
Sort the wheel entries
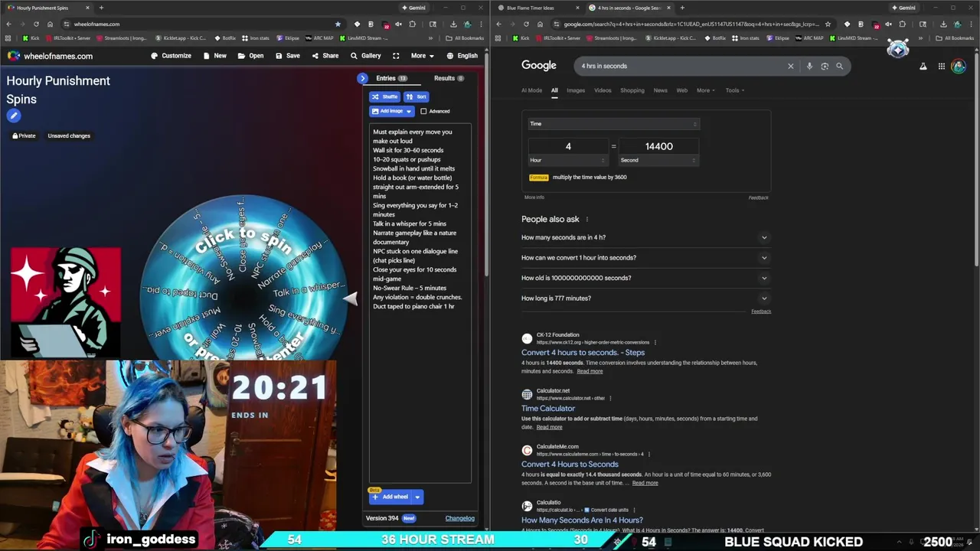[x=416, y=96]
